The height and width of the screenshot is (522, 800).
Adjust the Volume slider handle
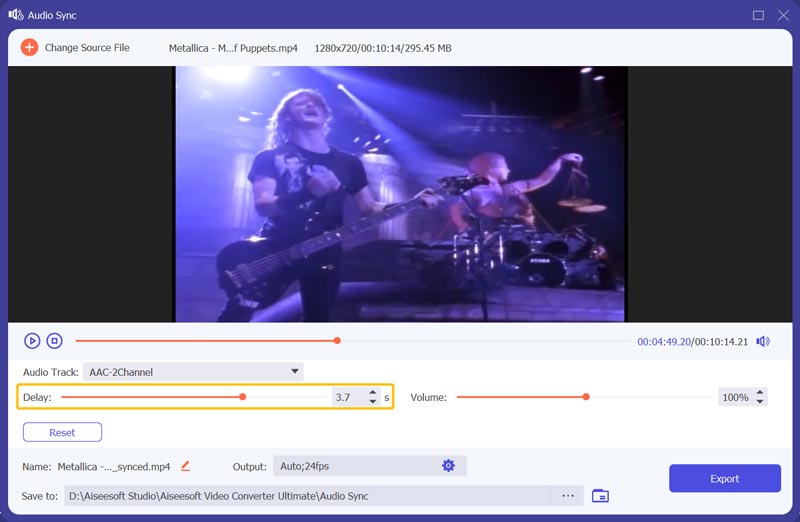586,397
